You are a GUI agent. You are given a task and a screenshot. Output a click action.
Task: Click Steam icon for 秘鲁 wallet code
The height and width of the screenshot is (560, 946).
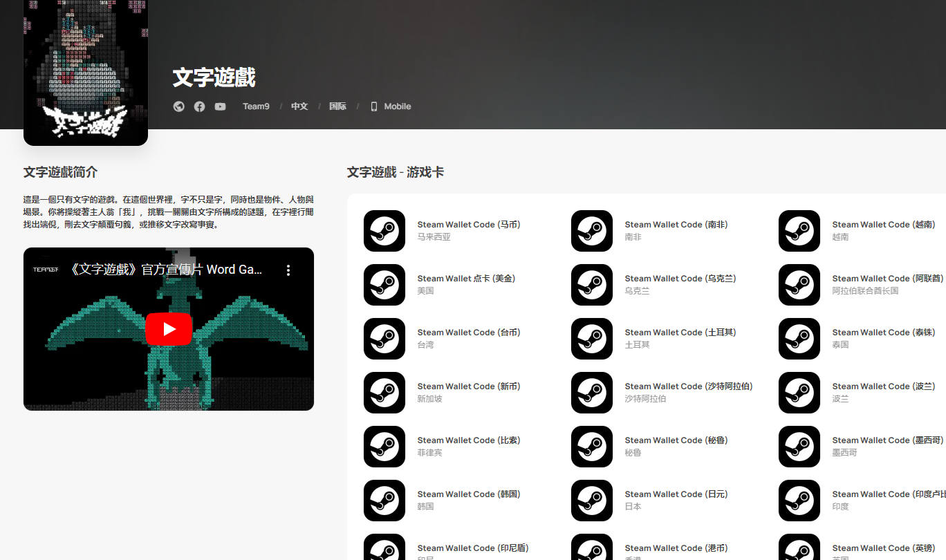592,447
